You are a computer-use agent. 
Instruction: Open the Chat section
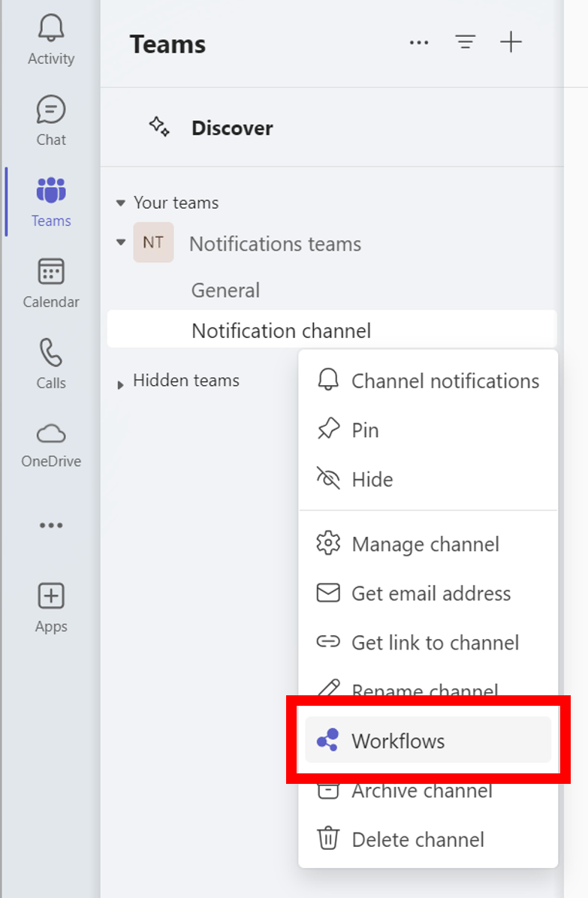pyautogui.click(x=51, y=121)
